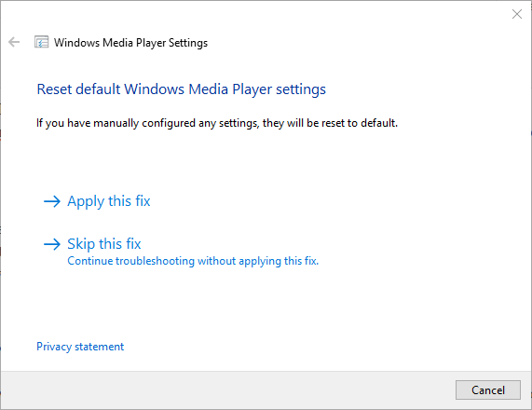The width and height of the screenshot is (532, 410).
Task: Click the word 'settings' ending the blue heading
Action: click(301, 89)
